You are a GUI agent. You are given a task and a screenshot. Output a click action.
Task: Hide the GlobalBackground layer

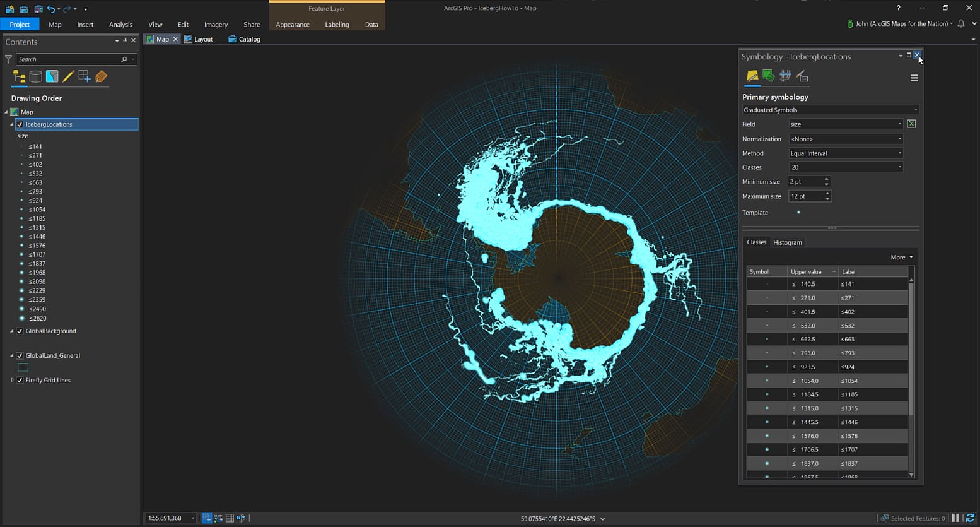pyautogui.click(x=20, y=331)
